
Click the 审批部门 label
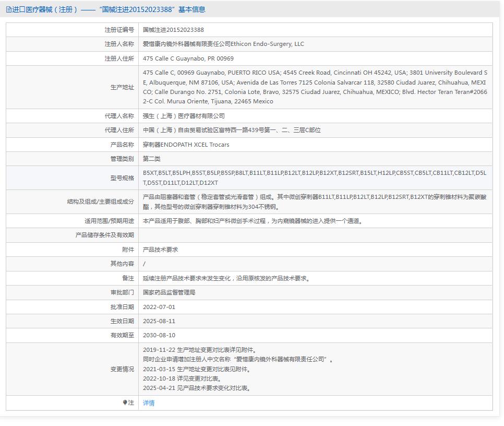pyautogui.click(x=122, y=292)
